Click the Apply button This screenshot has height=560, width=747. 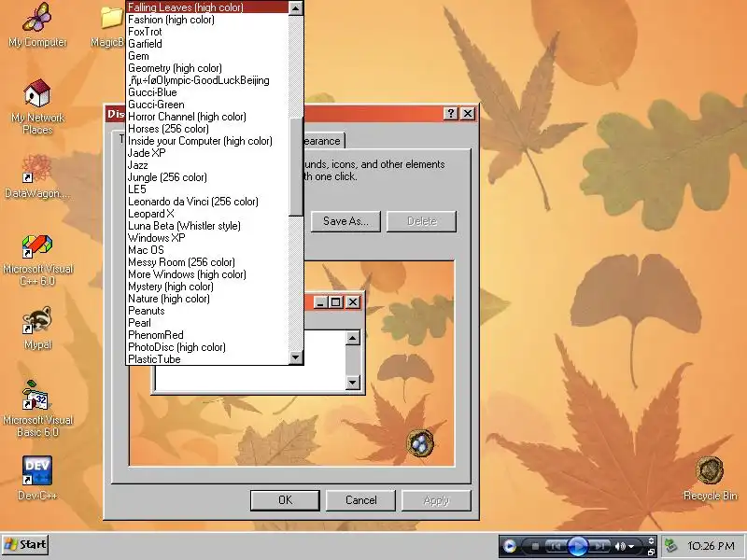[436, 500]
